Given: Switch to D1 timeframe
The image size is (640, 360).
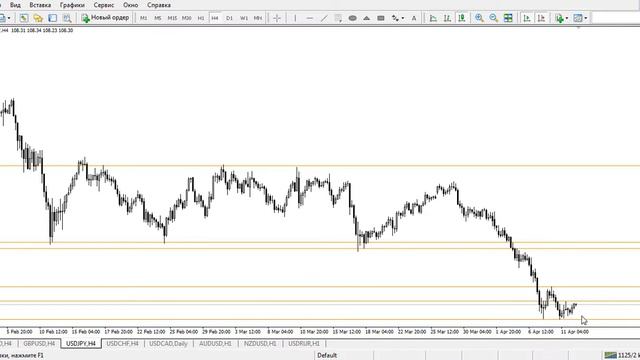Looking at the screenshot, I should pyautogui.click(x=229, y=18).
